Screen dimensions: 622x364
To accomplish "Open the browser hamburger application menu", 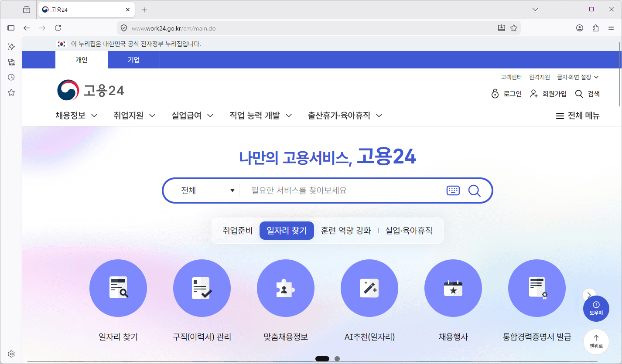I will (x=611, y=28).
